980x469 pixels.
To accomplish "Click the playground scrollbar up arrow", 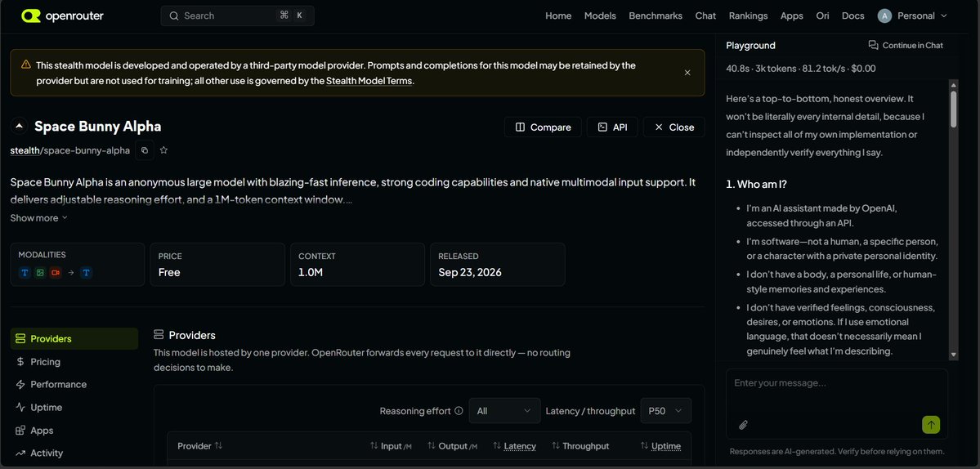I will pos(953,84).
